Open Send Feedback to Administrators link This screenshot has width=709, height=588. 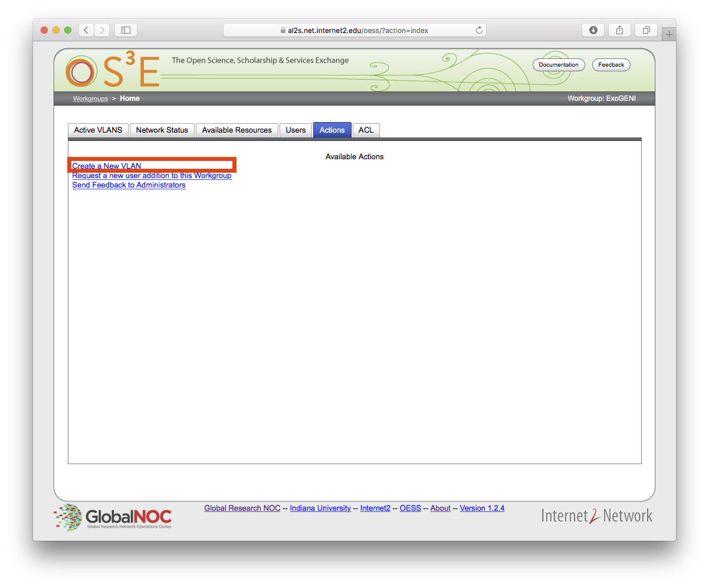point(129,185)
